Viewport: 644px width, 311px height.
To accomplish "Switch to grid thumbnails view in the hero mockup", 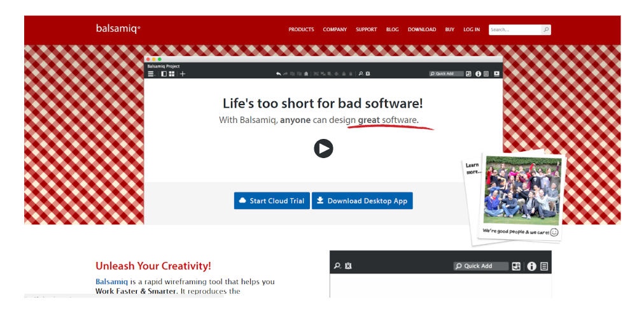I will point(172,74).
